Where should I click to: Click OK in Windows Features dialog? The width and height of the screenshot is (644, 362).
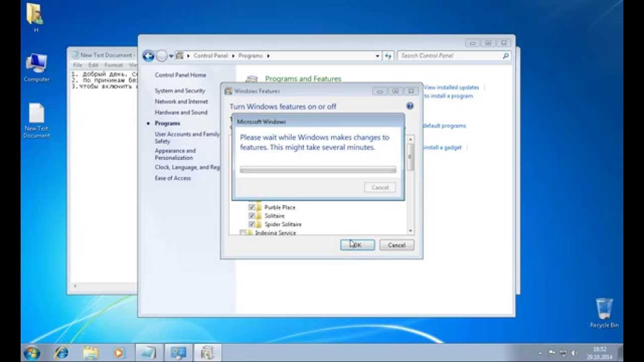[x=357, y=245]
